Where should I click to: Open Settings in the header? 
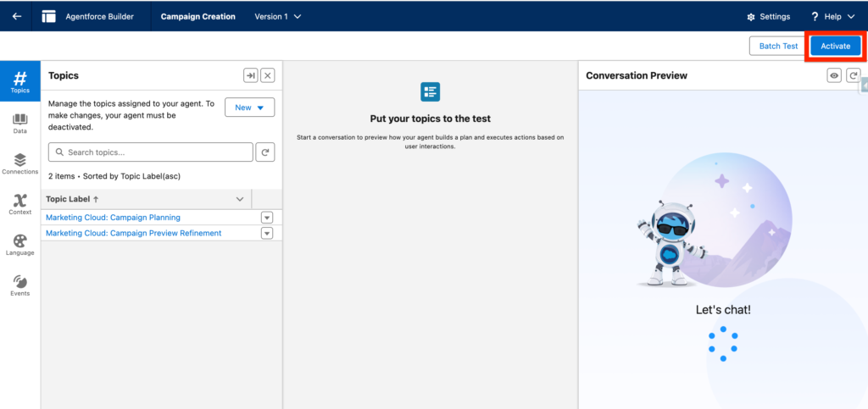click(768, 16)
